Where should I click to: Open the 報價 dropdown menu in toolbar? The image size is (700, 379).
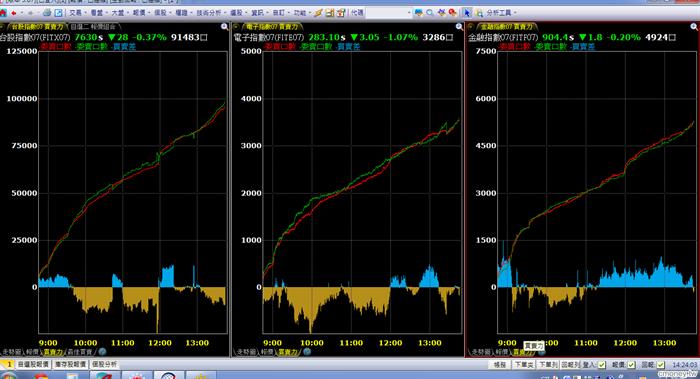[x=141, y=13]
